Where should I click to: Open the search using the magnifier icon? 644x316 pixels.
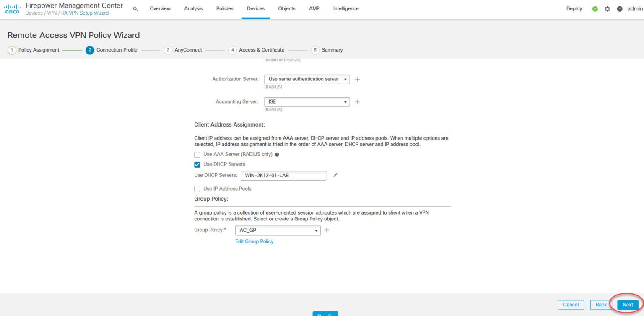tap(134, 8)
